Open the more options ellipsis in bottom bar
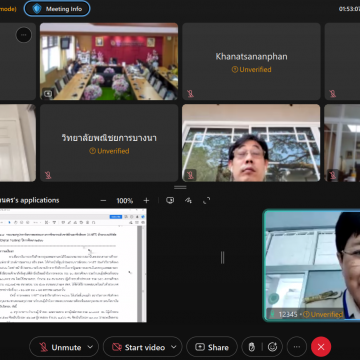Image resolution: width=360 pixels, height=360 pixels. (297, 347)
